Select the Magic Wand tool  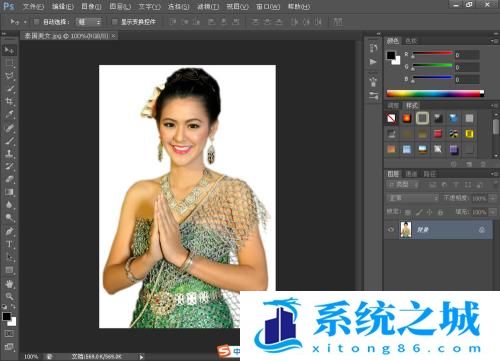(9, 88)
